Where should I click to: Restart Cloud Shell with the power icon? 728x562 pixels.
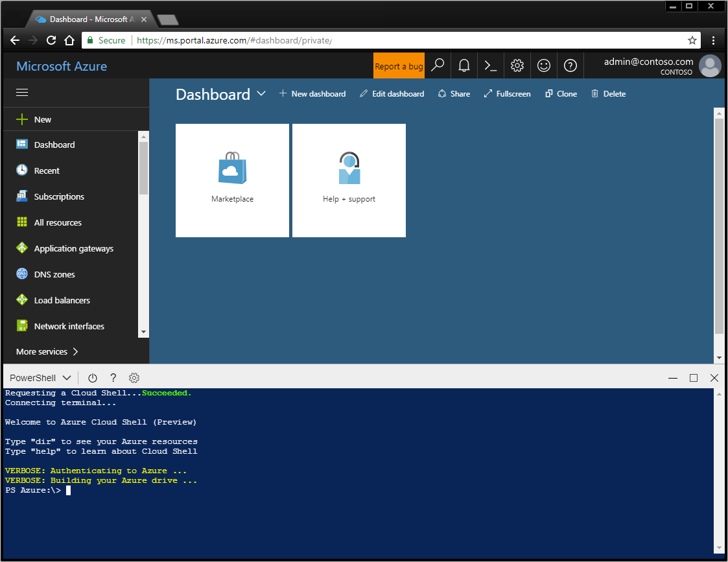click(92, 377)
